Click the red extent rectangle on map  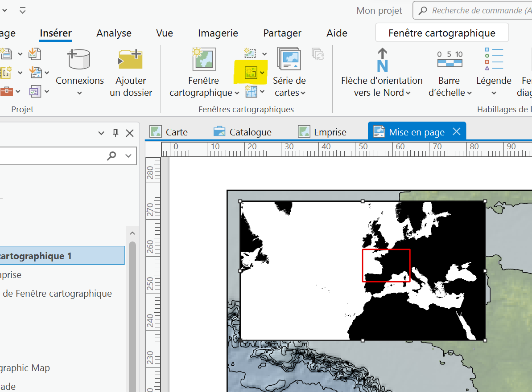pyautogui.click(x=386, y=250)
